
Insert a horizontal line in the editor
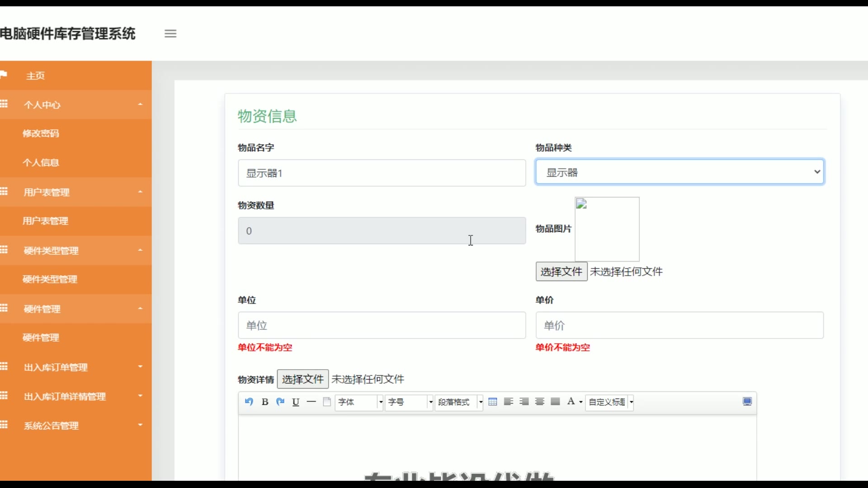tap(311, 402)
